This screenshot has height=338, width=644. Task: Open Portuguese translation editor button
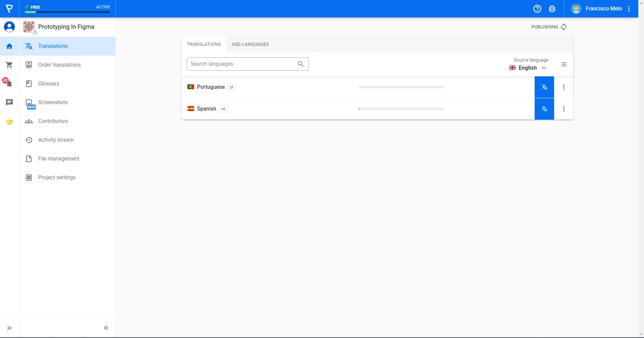point(544,87)
